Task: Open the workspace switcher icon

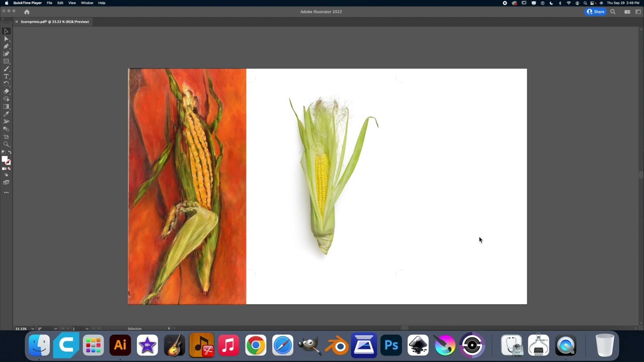Action: pyautogui.click(x=638, y=12)
